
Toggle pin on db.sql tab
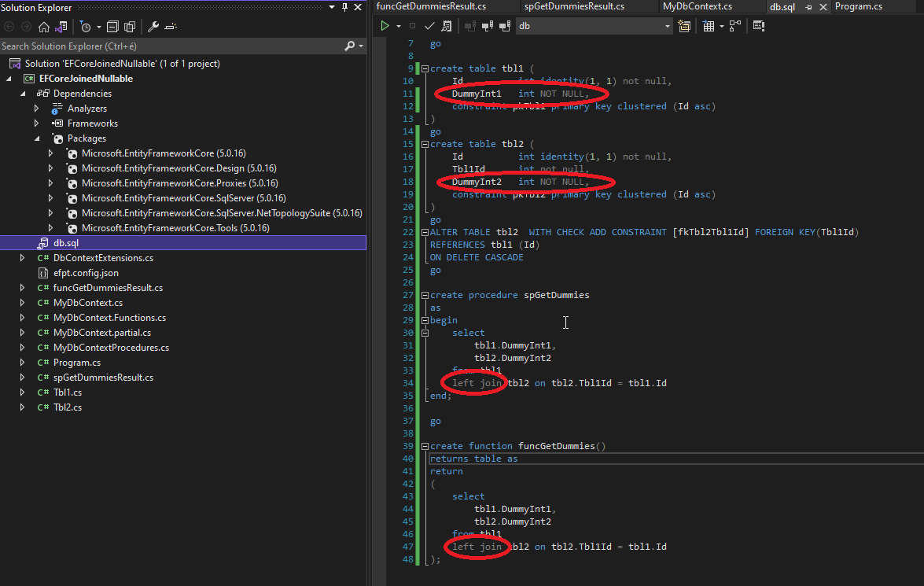pos(808,7)
